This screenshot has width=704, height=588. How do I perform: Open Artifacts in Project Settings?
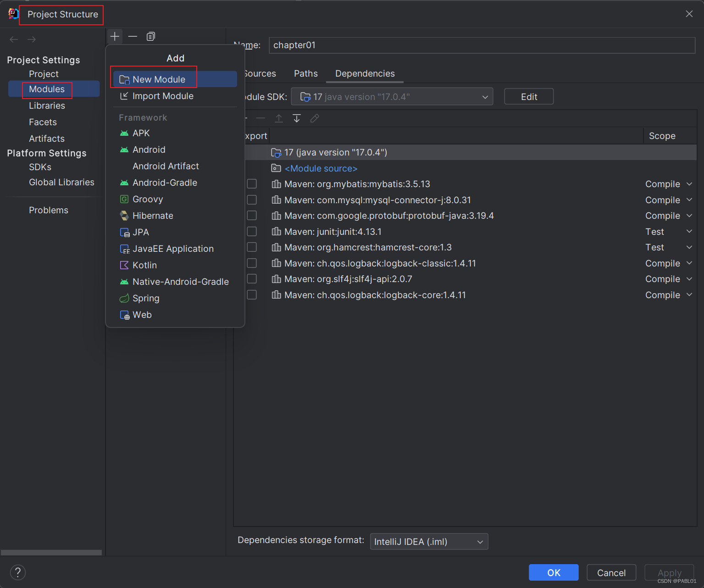click(47, 139)
